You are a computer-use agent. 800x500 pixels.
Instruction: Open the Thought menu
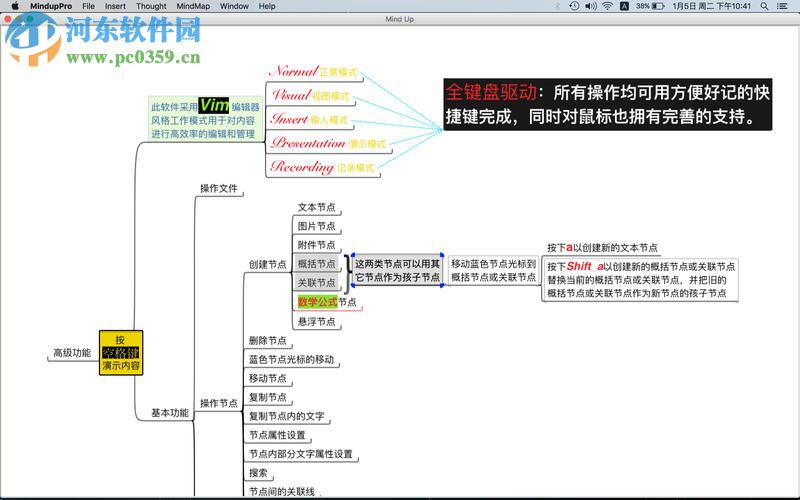click(151, 6)
